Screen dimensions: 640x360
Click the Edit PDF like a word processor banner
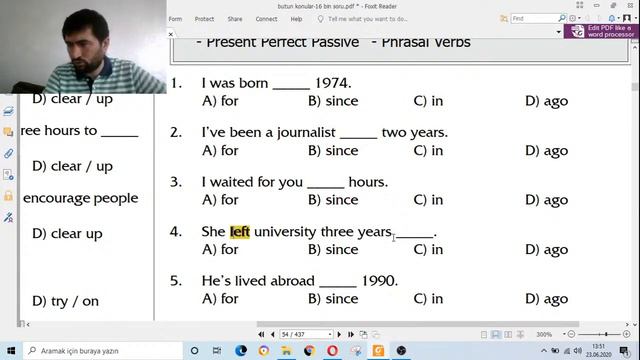[601, 31]
